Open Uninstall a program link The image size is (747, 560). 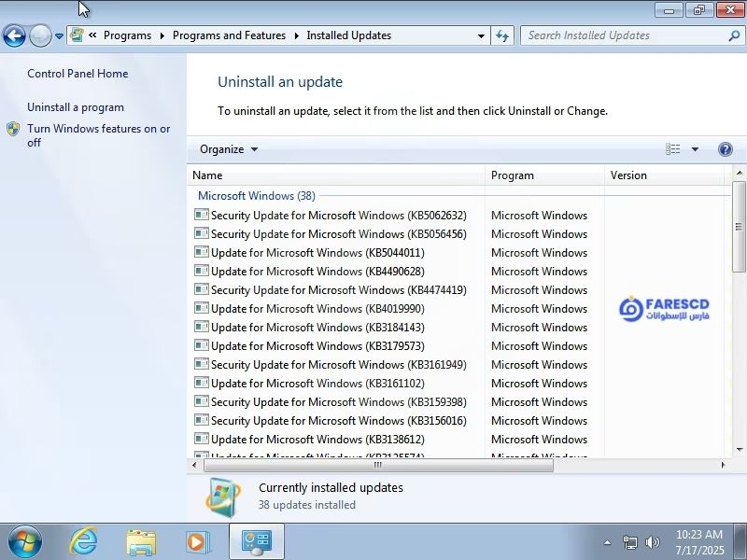point(76,107)
